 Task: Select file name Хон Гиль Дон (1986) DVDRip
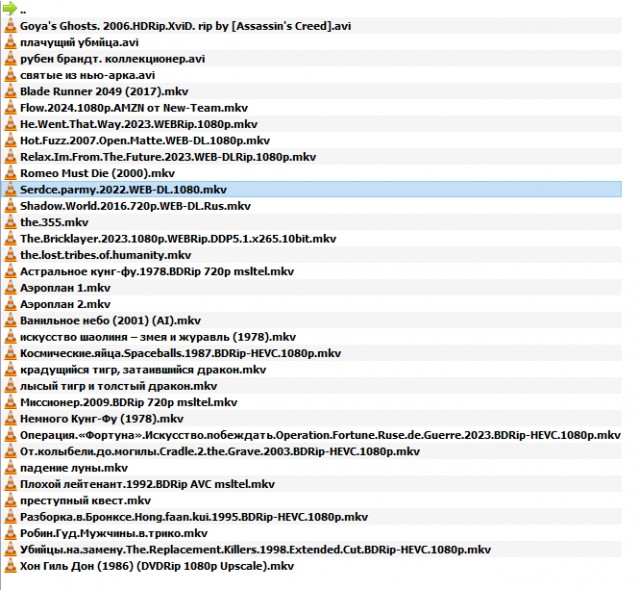point(157,566)
